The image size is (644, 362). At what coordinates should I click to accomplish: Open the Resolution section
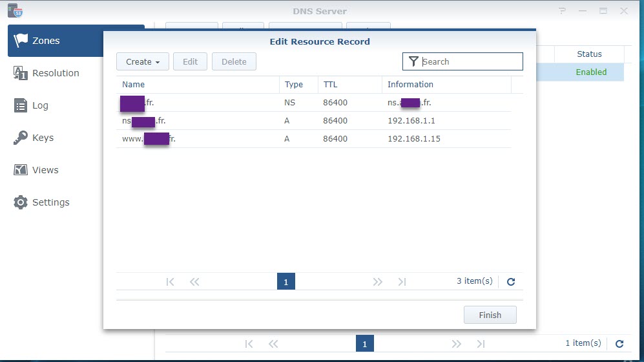pos(56,73)
